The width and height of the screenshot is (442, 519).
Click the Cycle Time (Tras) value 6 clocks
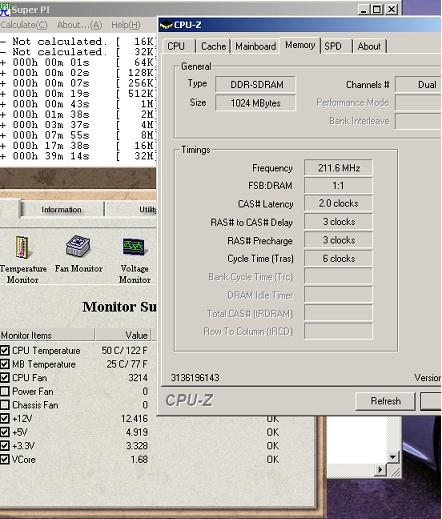pyautogui.click(x=338, y=258)
